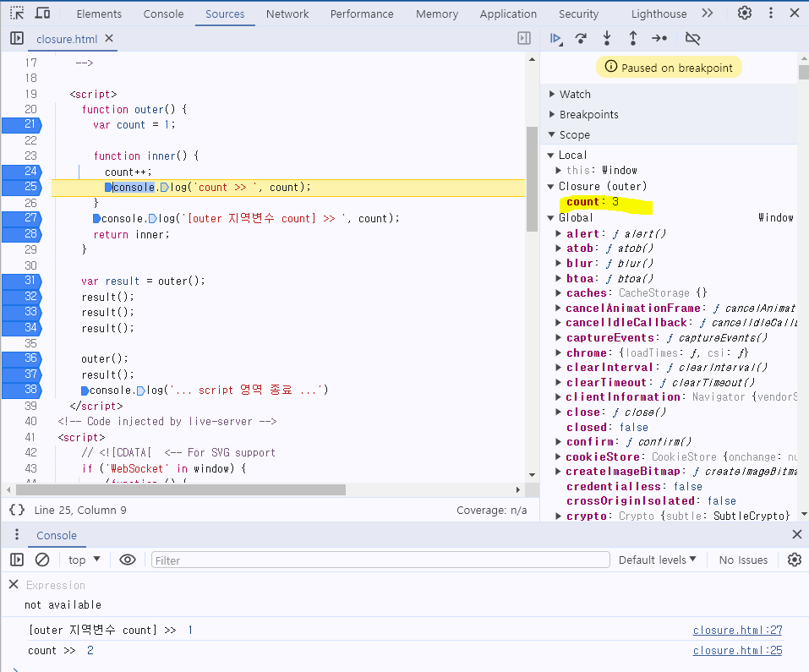Image resolution: width=809 pixels, height=672 pixels.
Task: Open the Security tab
Action: 578,14
